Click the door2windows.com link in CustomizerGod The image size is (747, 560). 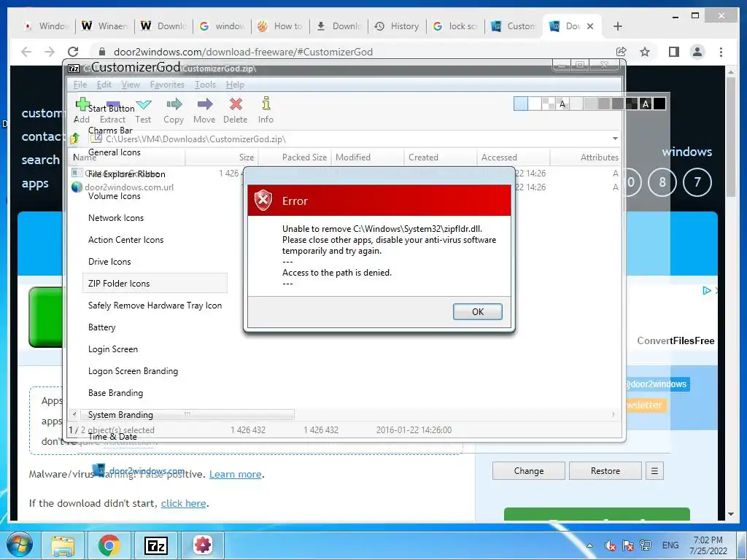pyautogui.click(x=146, y=471)
